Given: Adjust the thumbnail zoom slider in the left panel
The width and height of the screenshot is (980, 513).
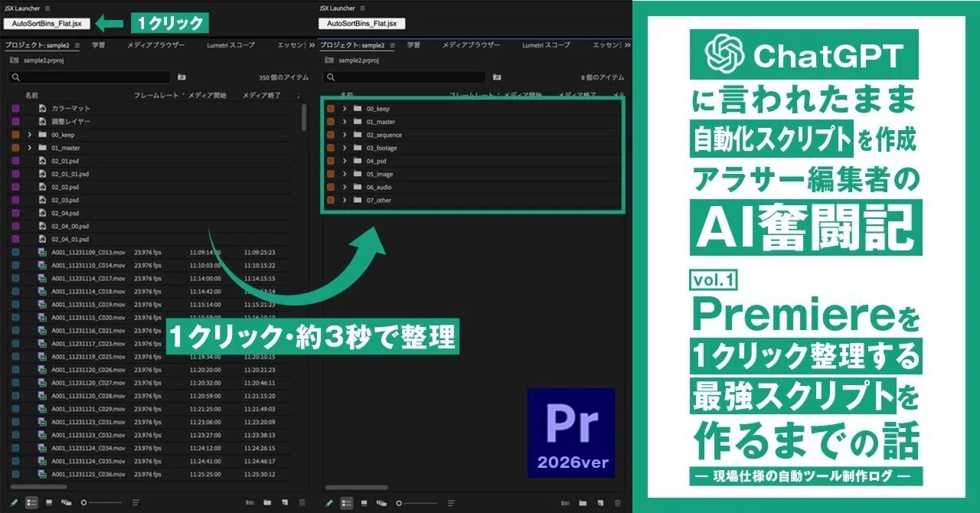Looking at the screenshot, I should coord(102,502).
